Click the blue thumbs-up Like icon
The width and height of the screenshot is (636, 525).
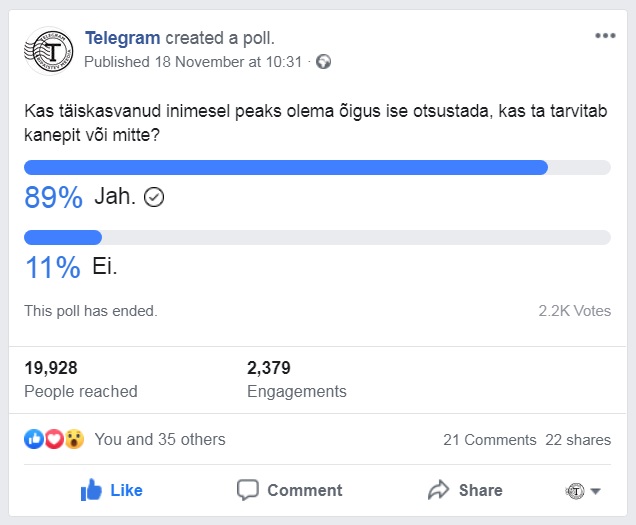(x=93, y=490)
